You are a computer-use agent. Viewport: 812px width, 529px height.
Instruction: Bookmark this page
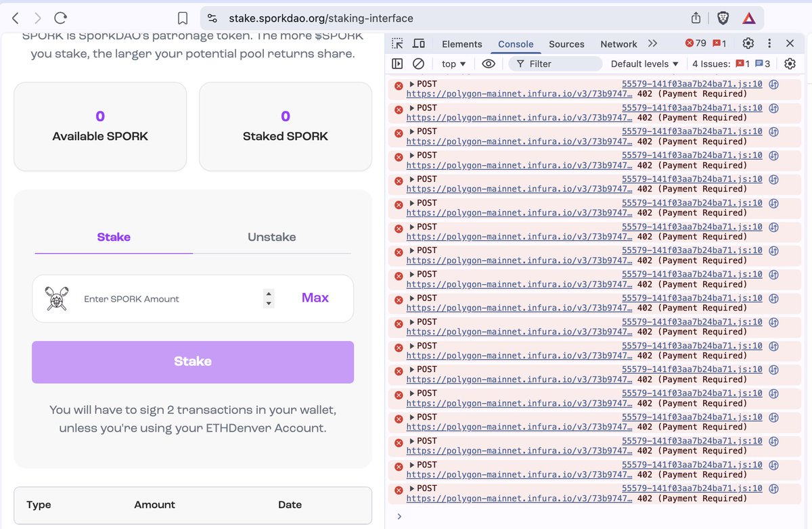tap(183, 18)
